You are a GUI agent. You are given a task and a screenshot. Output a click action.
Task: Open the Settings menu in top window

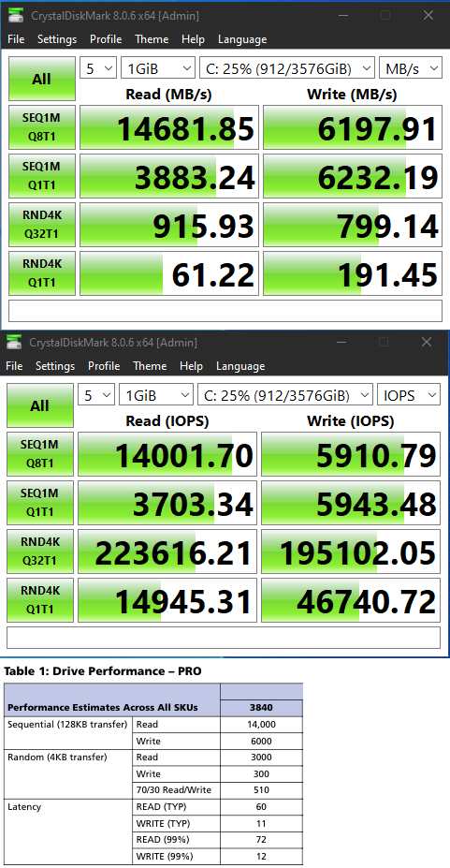click(x=57, y=39)
